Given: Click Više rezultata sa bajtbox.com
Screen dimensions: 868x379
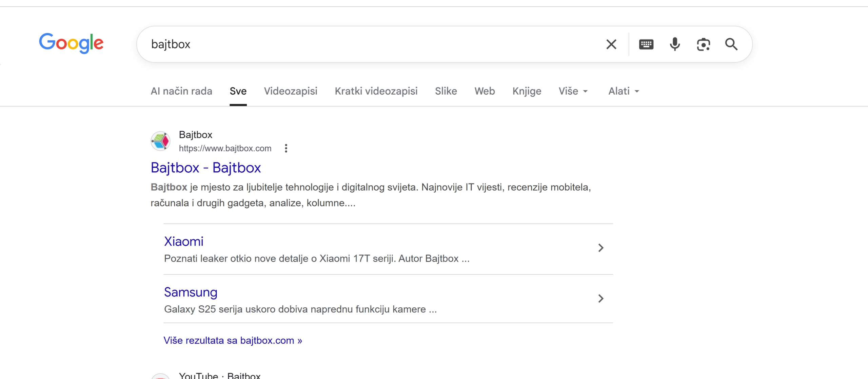Looking at the screenshot, I should 233,340.
